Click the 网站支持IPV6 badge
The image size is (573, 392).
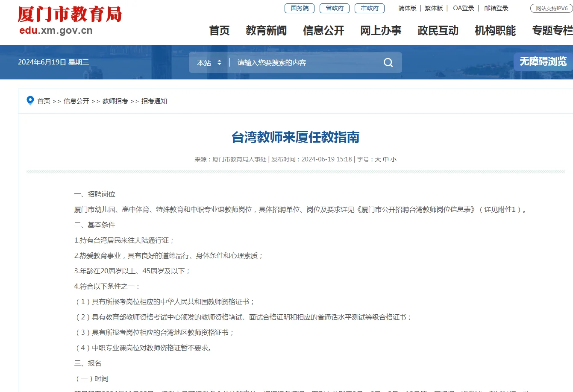coord(551,8)
